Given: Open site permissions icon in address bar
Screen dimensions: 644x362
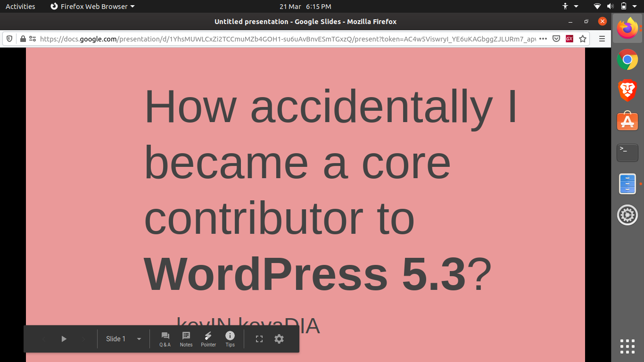Looking at the screenshot, I should 33,39.
